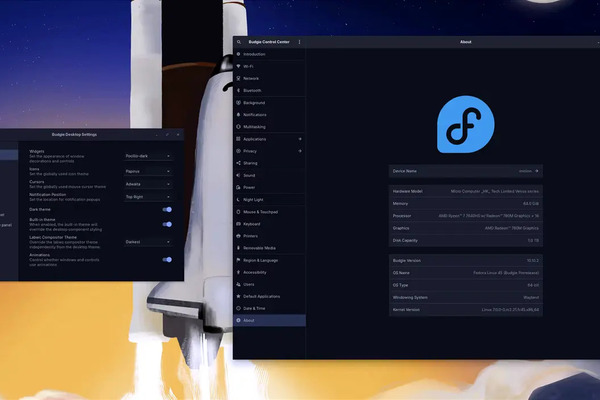Click the Printers sidebar icon

(x=238, y=236)
